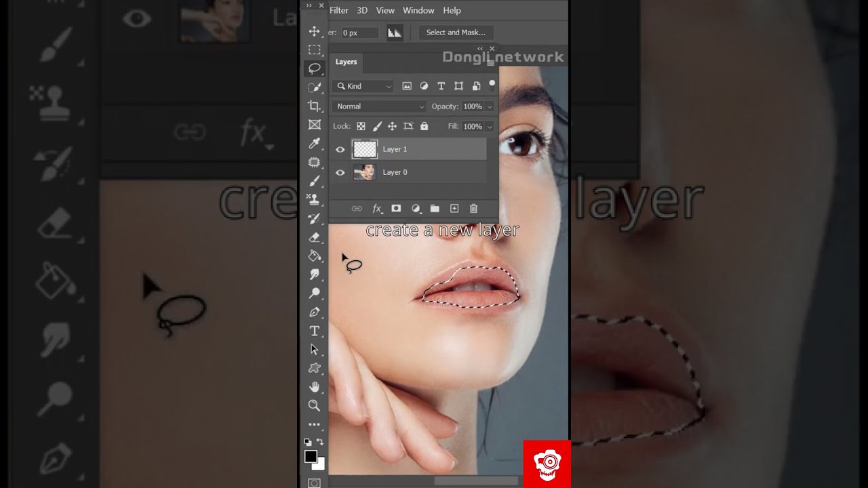The height and width of the screenshot is (488, 868).
Task: Lock transparent pixels
Action: coord(361,126)
